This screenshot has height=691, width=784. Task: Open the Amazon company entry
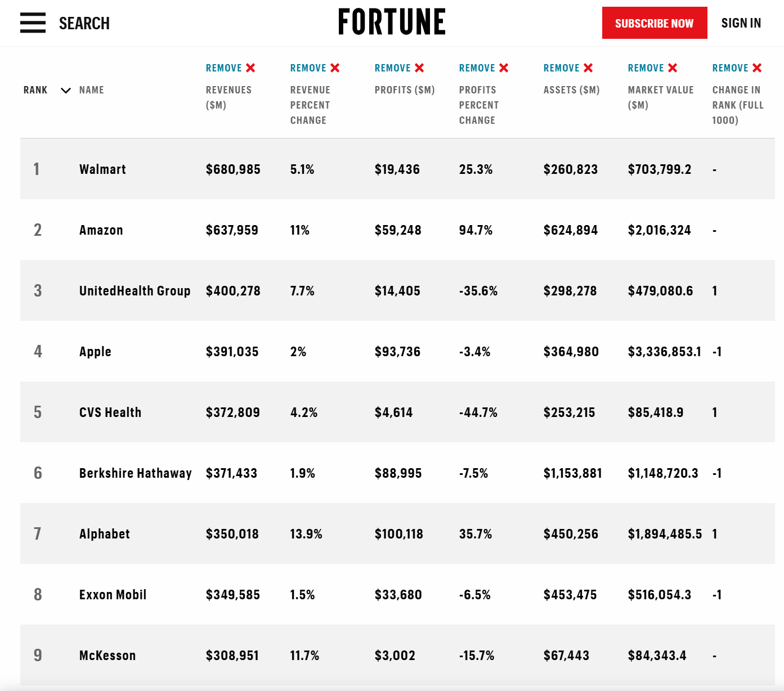[x=101, y=230]
